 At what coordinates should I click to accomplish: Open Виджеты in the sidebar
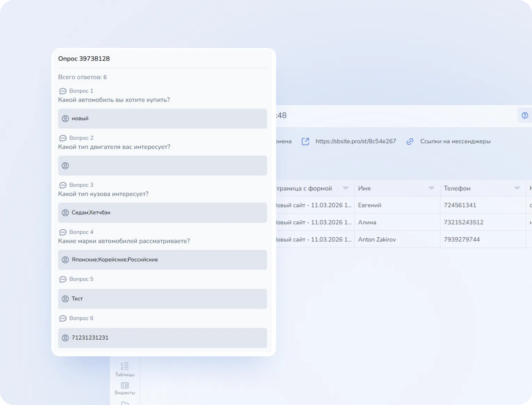pyautogui.click(x=124, y=388)
